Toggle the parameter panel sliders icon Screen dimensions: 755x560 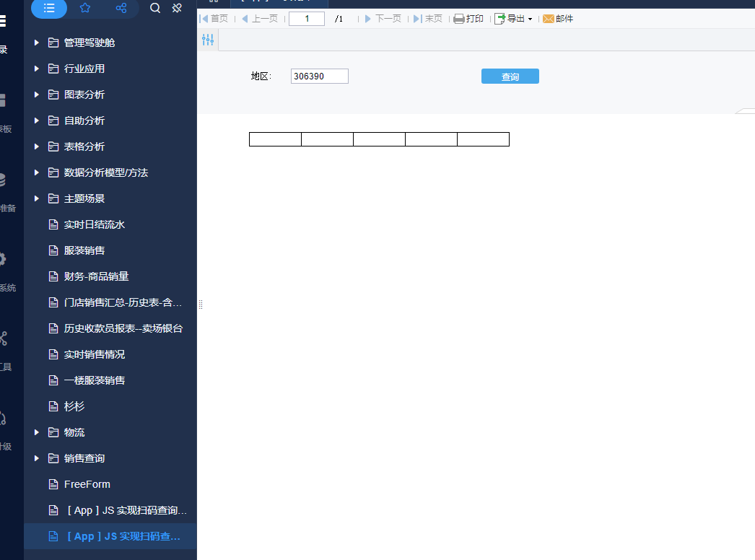[208, 40]
